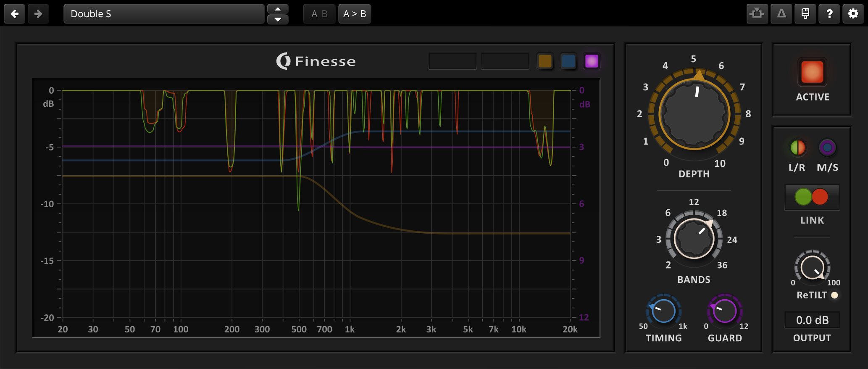
Task: Select L/R channel mode
Action: pos(797,148)
